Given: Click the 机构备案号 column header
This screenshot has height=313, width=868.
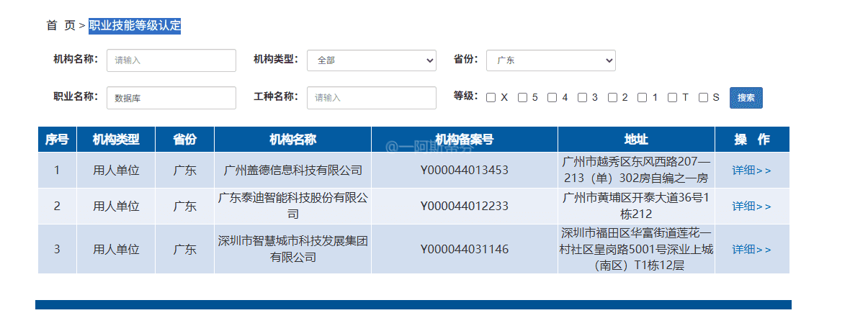Looking at the screenshot, I should tap(464, 140).
